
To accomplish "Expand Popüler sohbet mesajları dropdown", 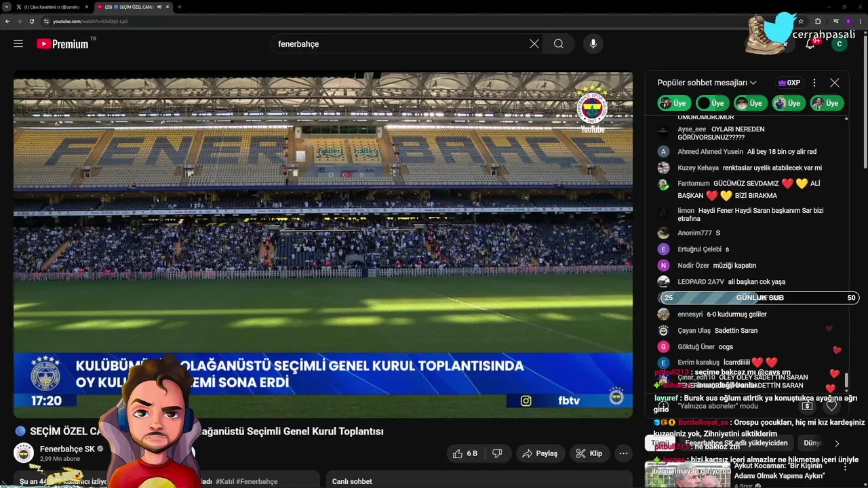I will coord(707,83).
